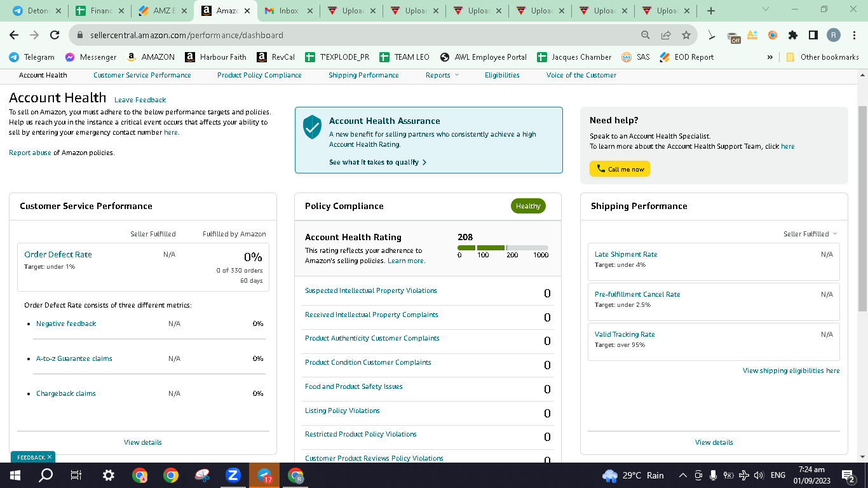Reload the Seller Central page
Image resolution: width=868 pixels, height=488 pixels.
coord(55,36)
